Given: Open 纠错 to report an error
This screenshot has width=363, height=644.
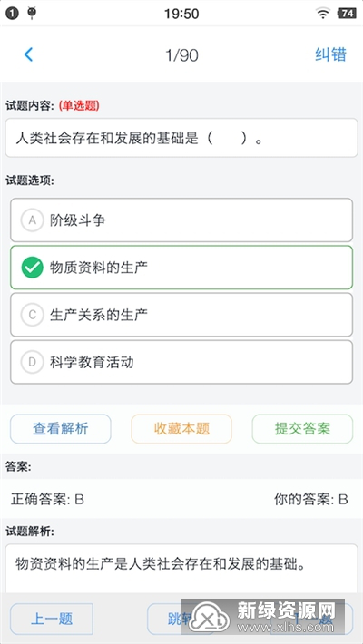Looking at the screenshot, I should 331,54.
